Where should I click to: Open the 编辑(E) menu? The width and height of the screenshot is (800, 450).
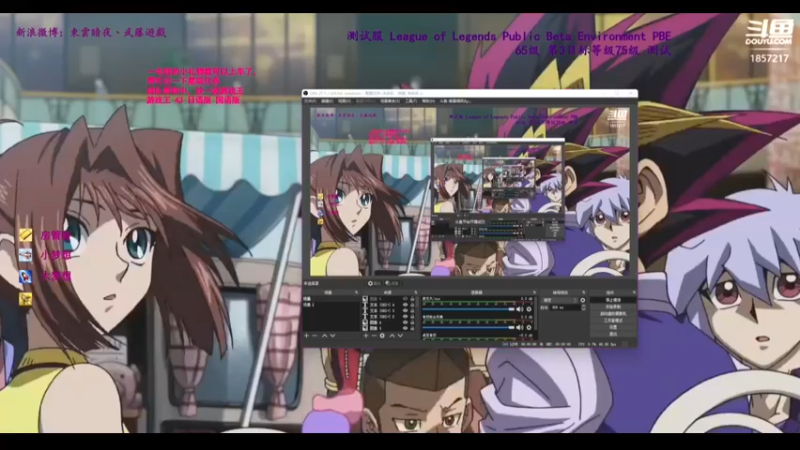327,101
